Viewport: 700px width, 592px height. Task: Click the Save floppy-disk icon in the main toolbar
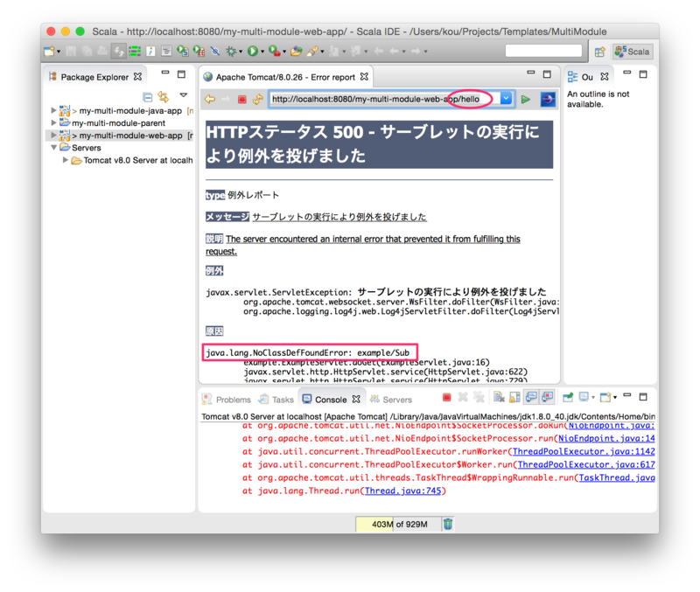tap(71, 52)
